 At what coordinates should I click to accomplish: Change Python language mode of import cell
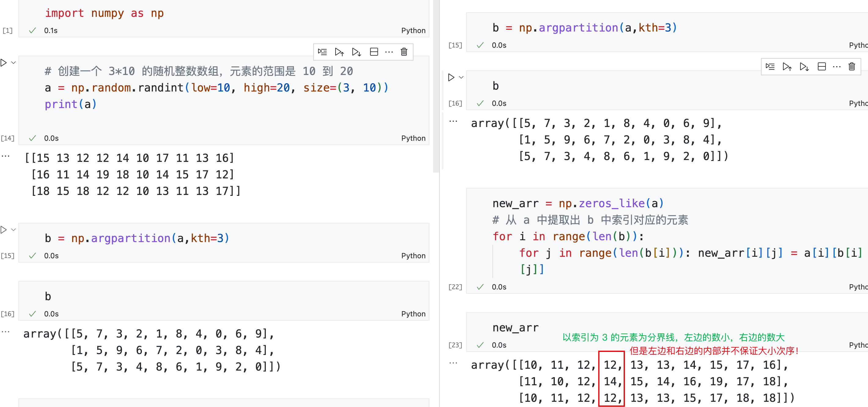point(413,31)
